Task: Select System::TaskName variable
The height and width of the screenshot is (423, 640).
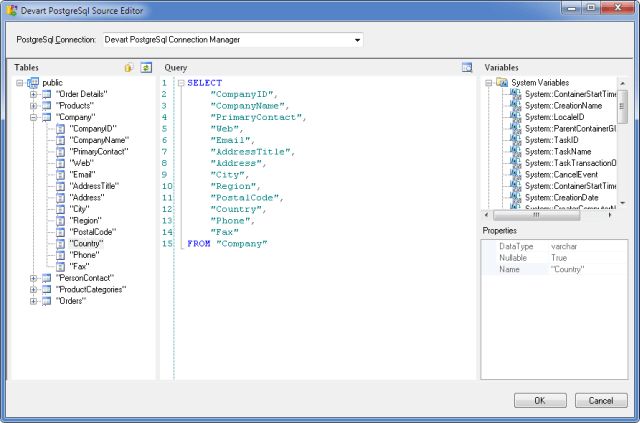Action: click(x=558, y=151)
